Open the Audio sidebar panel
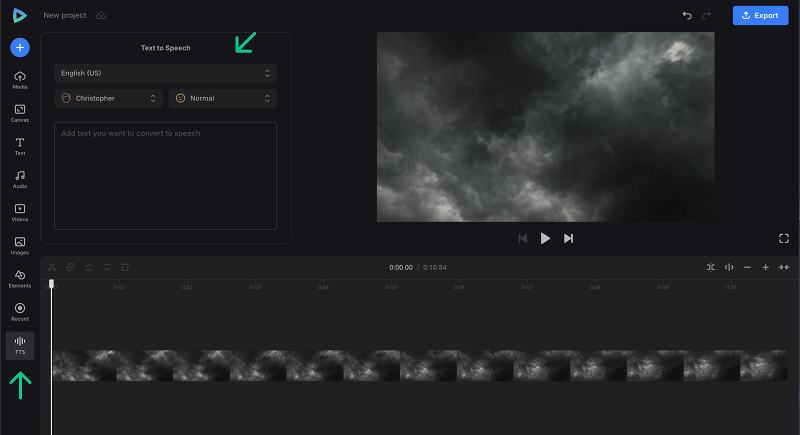The width and height of the screenshot is (800, 435). tap(20, 180)
